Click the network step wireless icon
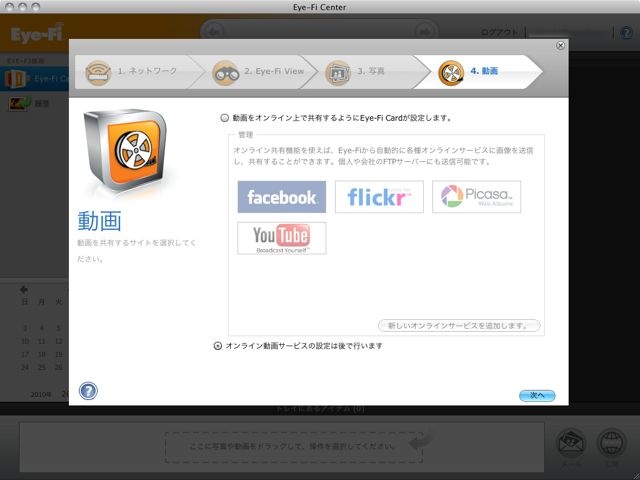The height and width of the screenshot is (480, 640). (98, 73)
